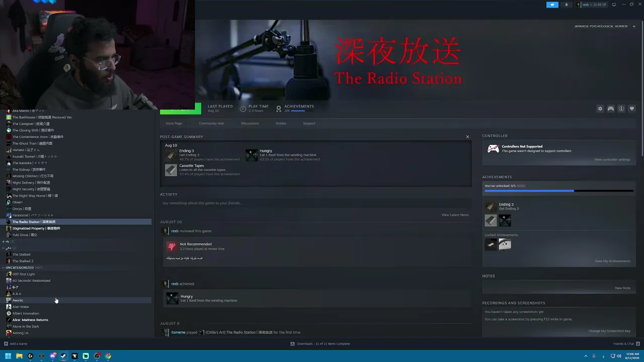Open Ending 3 icon in Achievements panel

point(491,207)
